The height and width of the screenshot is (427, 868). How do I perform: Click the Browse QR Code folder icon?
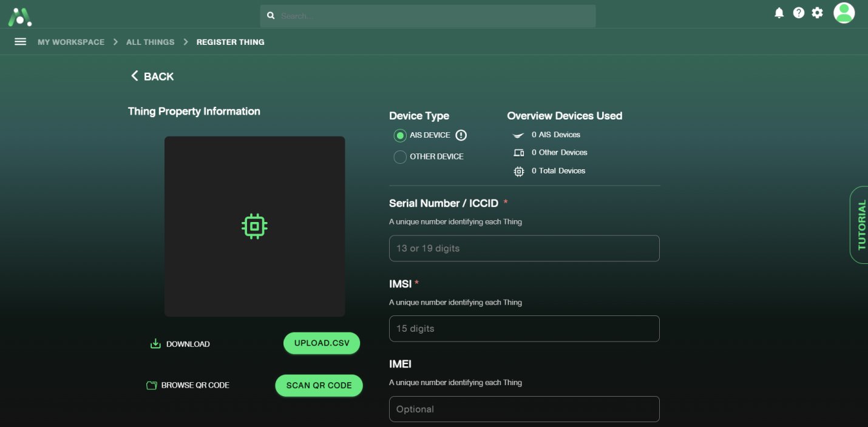click(x=151, y=385)
